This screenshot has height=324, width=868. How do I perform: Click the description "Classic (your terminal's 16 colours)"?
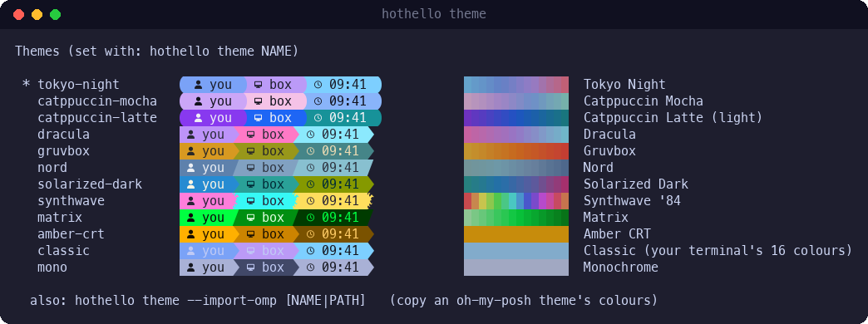[718, 250]
